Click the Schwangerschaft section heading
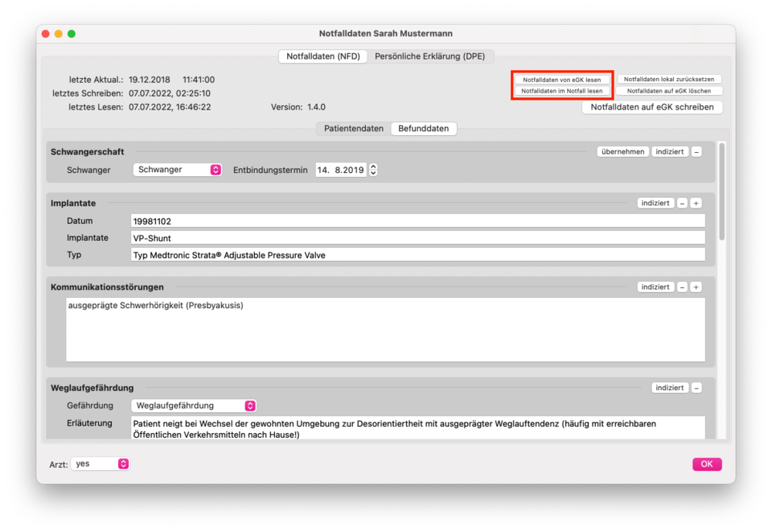 coord(87,151)
